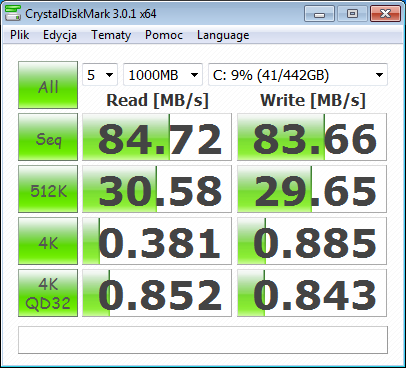Image resolution: width=406 pixels, height=368 pixels.
Task: Expand the C: drive selection dropdown
Action: coord(298,75)
